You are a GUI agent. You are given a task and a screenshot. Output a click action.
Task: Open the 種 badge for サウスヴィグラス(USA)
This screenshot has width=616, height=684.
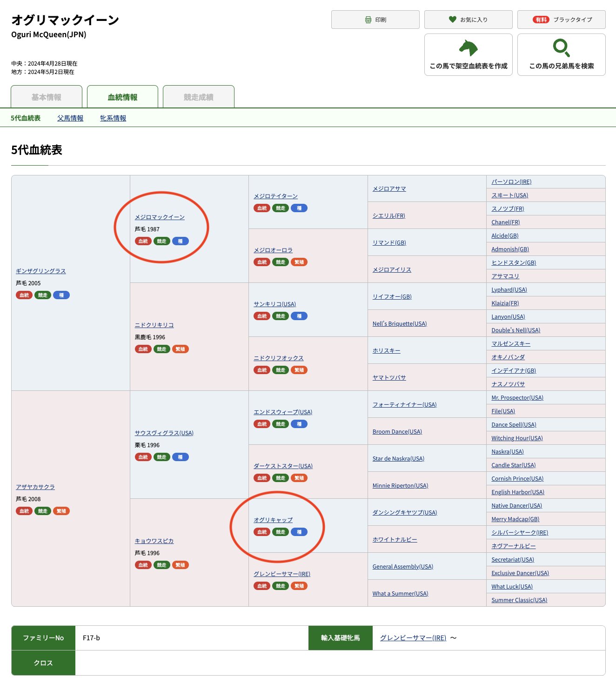click(x=181, y=457)
